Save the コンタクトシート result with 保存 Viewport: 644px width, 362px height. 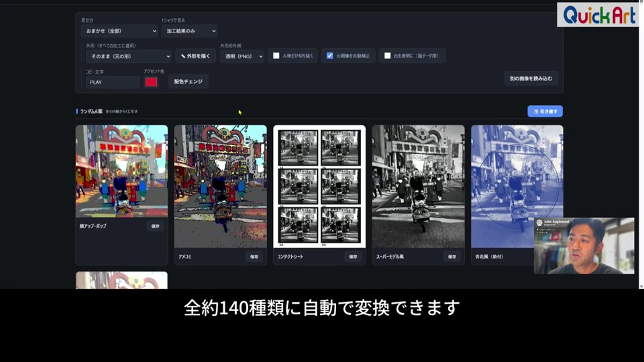point(354,257)
